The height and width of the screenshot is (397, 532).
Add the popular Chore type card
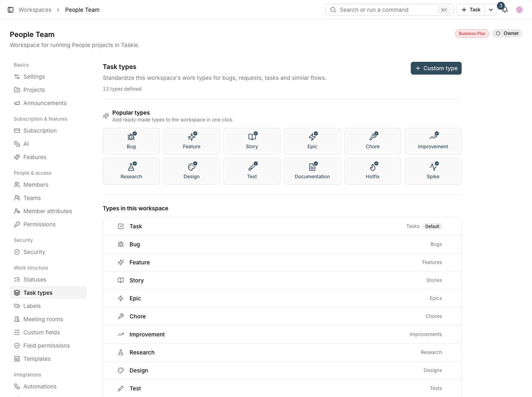click(373, 141)
